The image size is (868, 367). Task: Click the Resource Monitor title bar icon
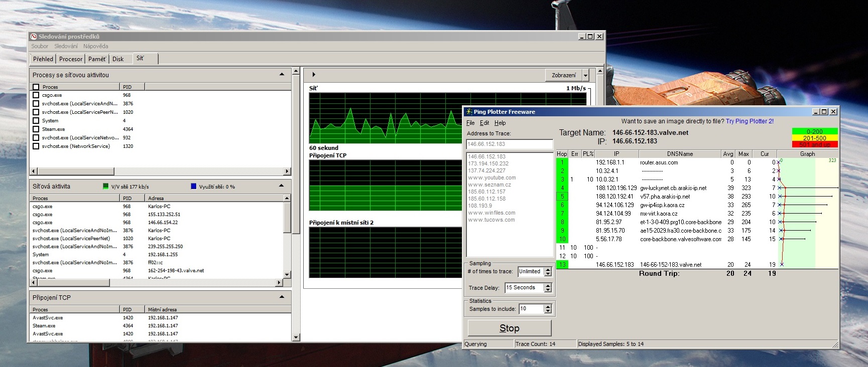point(34,37)
